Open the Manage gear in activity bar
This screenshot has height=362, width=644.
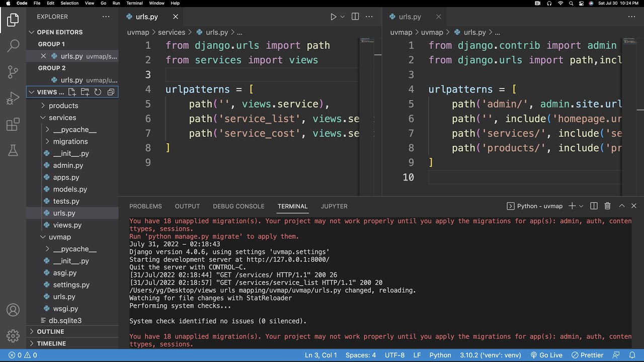(x=13, y=336)
